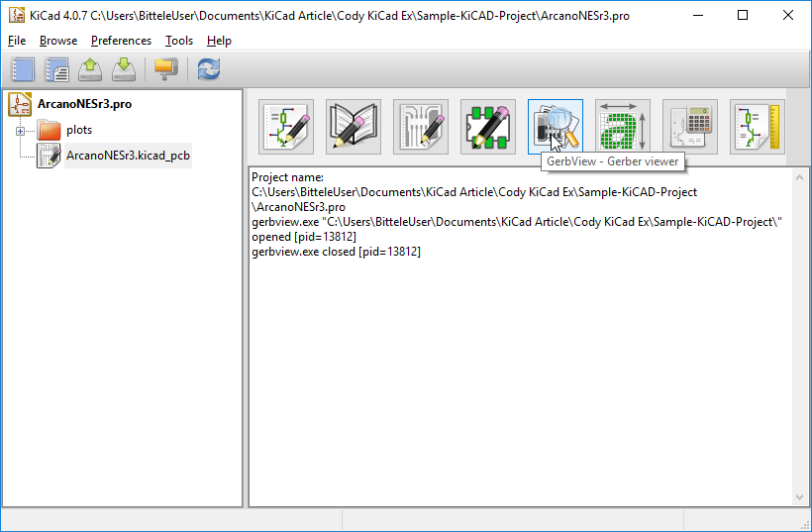This screenshot has width=812, height=532.
Task: Open the Browse menu
Action: (x=58, y=41)
